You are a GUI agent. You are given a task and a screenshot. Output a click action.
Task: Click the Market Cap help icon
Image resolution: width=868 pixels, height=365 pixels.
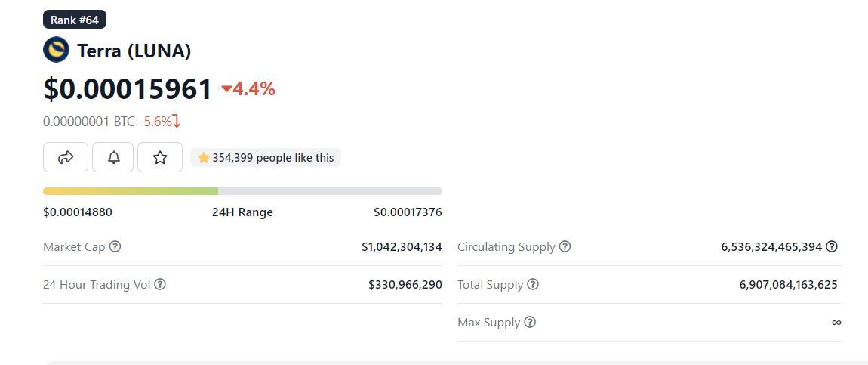pos(115,247)
